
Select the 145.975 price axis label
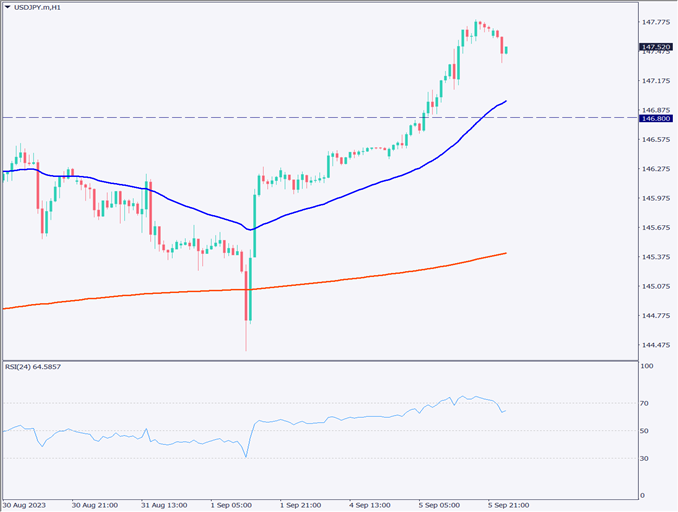pyautogui.click(x=656, y=198)
